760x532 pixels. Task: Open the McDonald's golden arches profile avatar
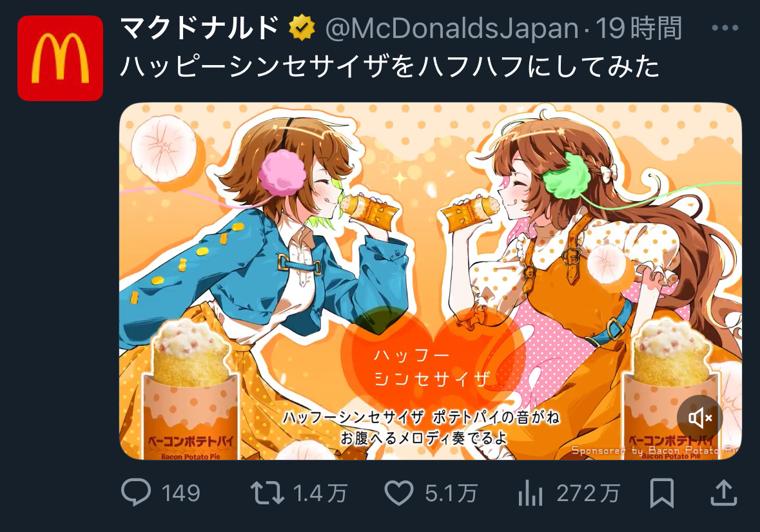pyautogui.click(x=60, y=58)
